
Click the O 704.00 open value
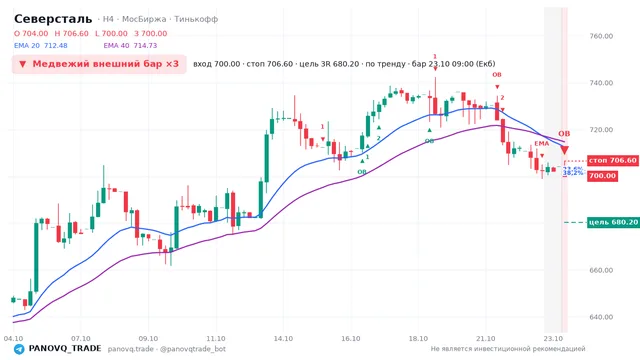[x=31, y=33]
